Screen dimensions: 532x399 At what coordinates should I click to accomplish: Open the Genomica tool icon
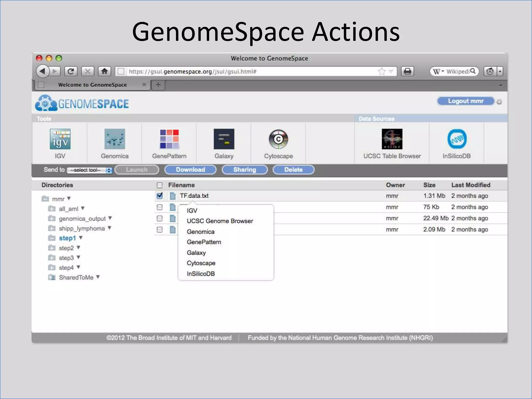click(115, 139)
